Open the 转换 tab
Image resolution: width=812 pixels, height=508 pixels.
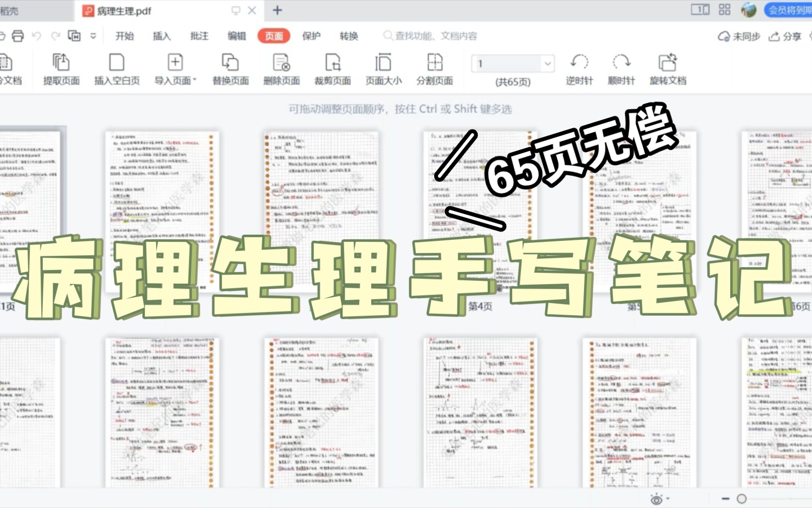[349, 36]
